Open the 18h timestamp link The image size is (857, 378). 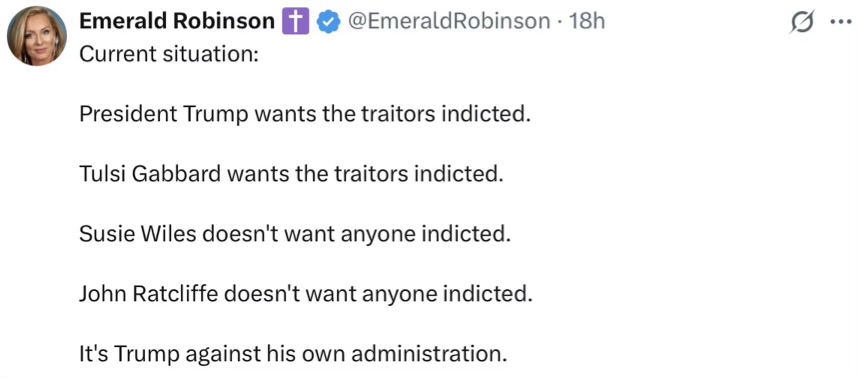(587, 22)
